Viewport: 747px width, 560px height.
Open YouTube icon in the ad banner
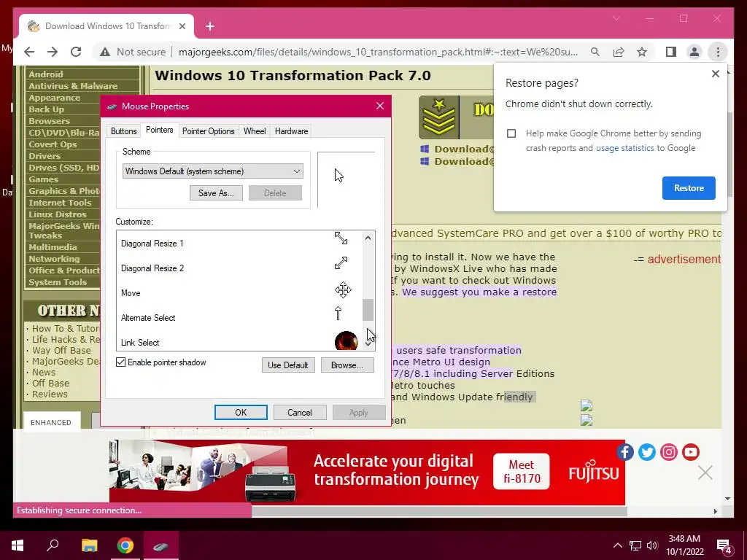click(x=690, y=452)
